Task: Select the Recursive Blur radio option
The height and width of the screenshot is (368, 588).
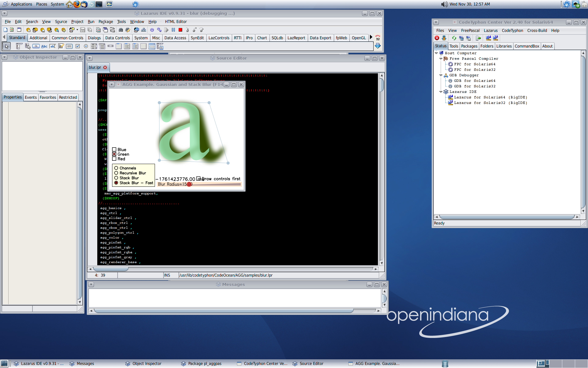Action: click(x=116, y=173)
